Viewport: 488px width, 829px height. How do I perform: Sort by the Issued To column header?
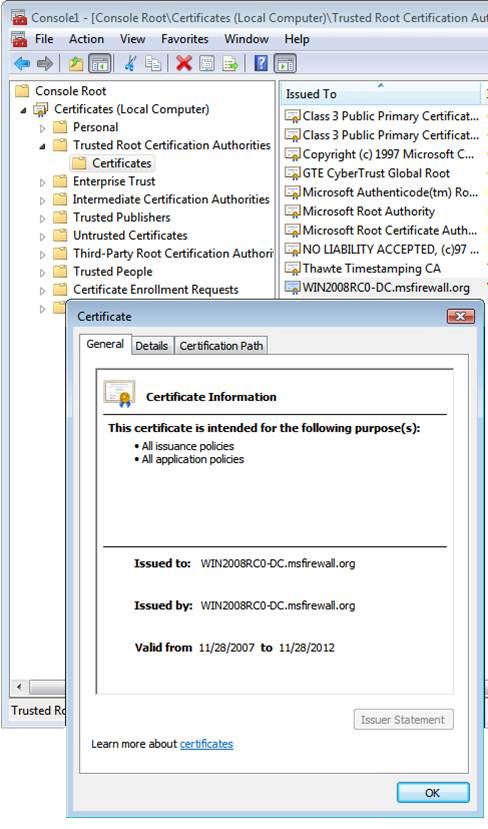tap(381, 94)
